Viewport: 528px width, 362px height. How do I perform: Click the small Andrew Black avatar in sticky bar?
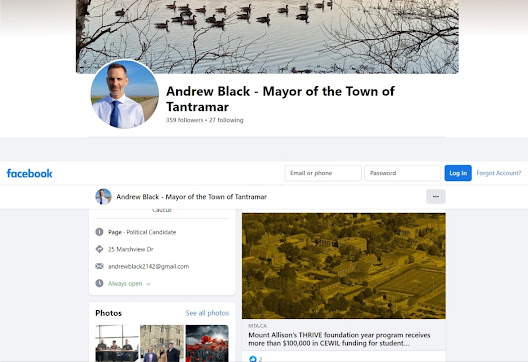pyautogui.click(x=103, y=197)
